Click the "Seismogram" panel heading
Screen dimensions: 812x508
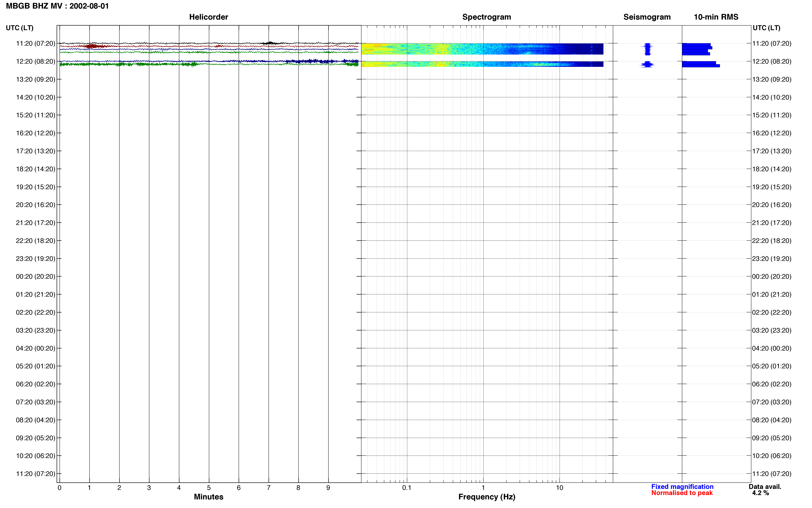coord(647,17)
